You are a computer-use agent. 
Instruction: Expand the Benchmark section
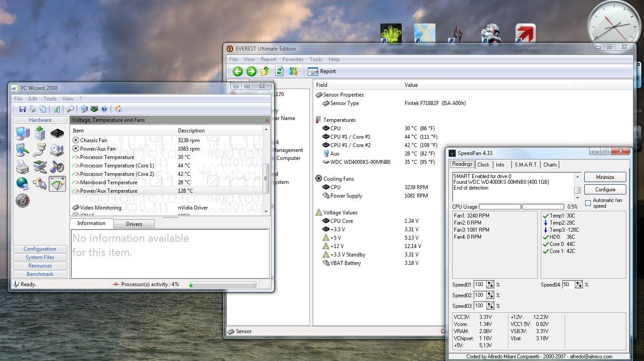pyautogui.click(x=40, y=274)
